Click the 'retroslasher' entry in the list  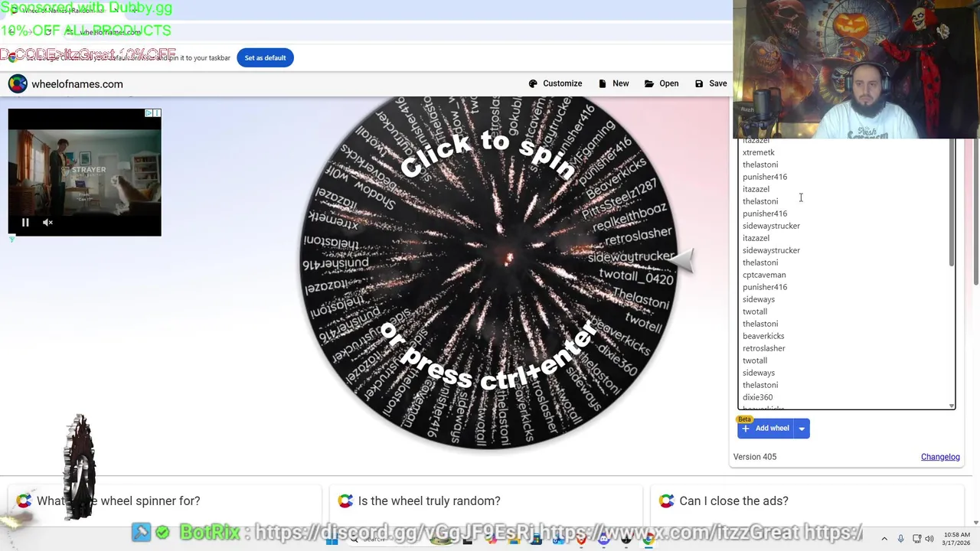pos(763,348)
